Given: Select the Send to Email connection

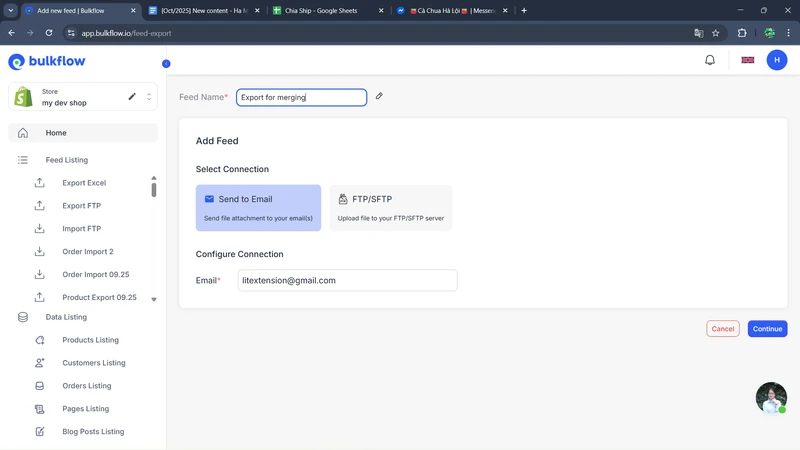Looking at the screenshot, I should pyautogui.click(x=258, y=208).
